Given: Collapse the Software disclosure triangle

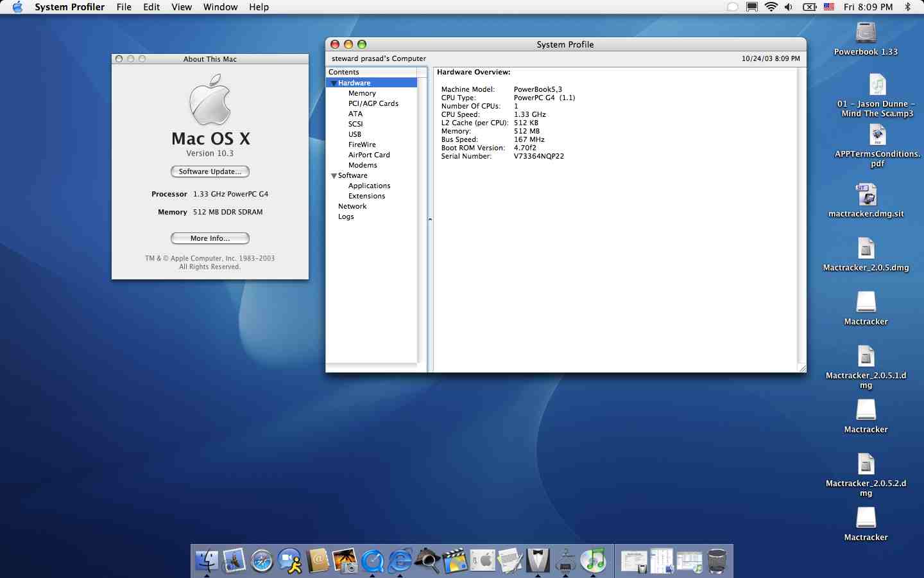Looking at the screenshot, I should tap(334, 176).
